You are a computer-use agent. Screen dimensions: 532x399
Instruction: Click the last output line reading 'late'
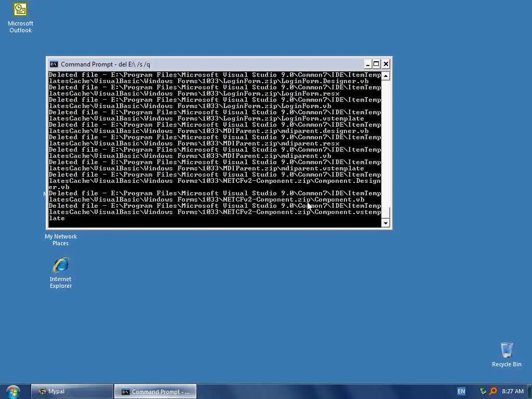[57, 219]
